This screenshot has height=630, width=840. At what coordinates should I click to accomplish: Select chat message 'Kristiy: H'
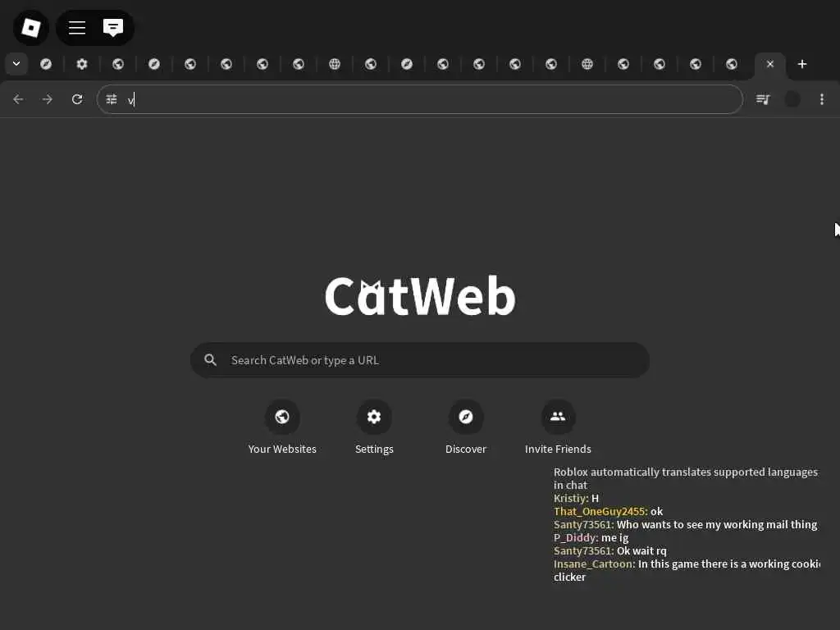pos(576,498)
